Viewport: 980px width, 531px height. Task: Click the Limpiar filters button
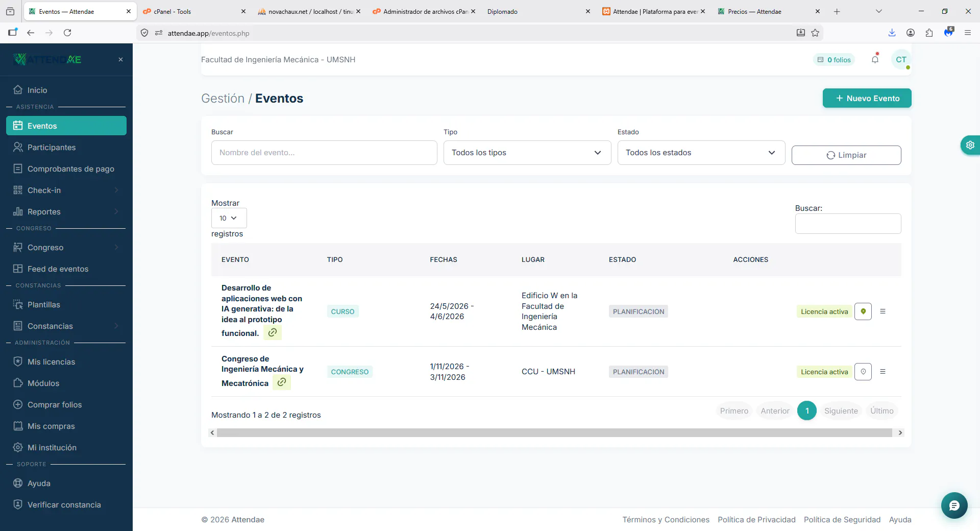(x=846, y=155)
